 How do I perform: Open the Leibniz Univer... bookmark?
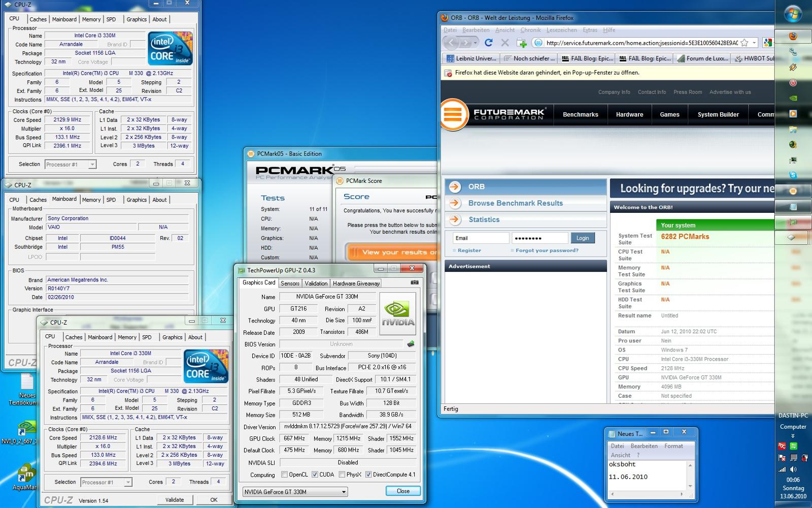471,58
